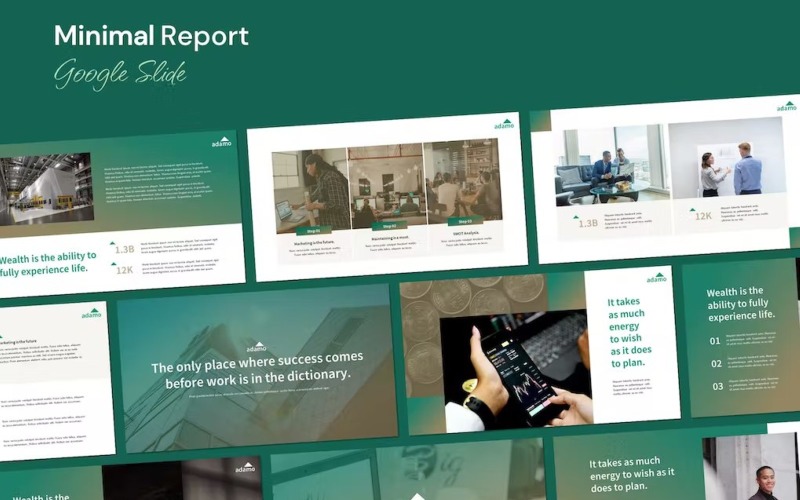Screen dimensions: 800x500
Task: Click the adamo logo above the energy quote
Action: 656,278
